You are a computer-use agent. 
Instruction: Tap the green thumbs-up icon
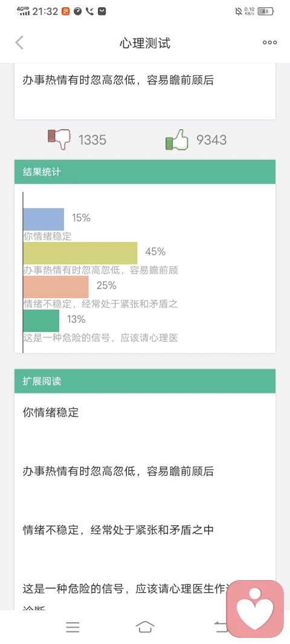(x=177, y=139)
